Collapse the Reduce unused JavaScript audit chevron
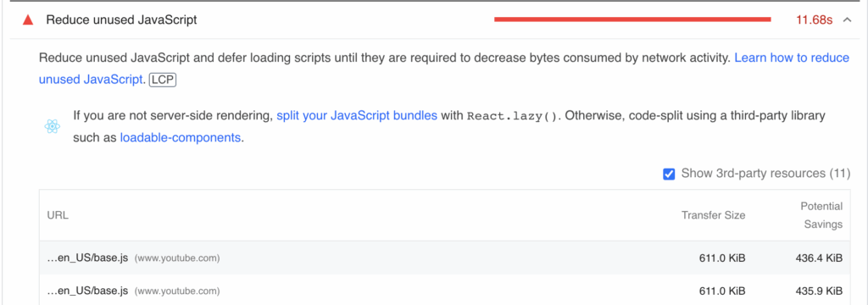Viewport: 868px width, 305px height. point(847,20)
